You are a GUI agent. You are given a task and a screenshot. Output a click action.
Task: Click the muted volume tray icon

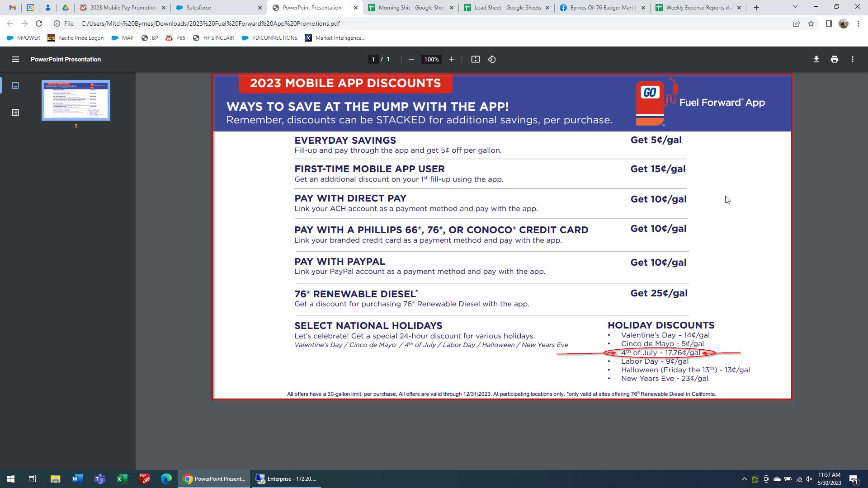[809, 479]
